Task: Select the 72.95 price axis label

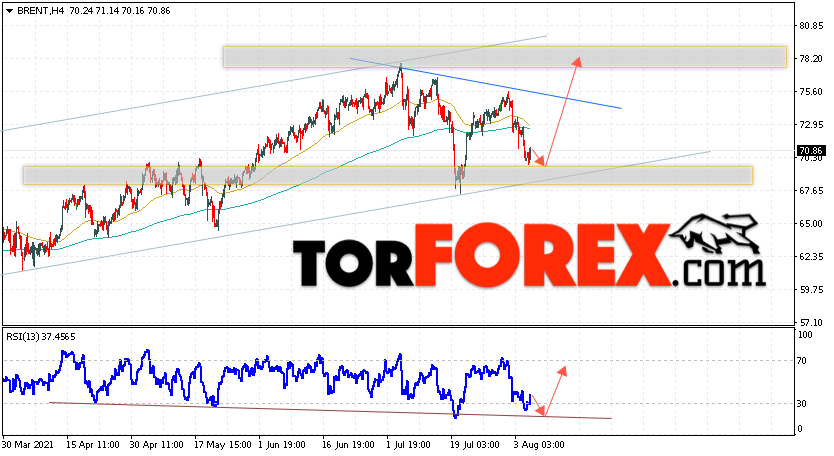Action: tap(811, 125)
